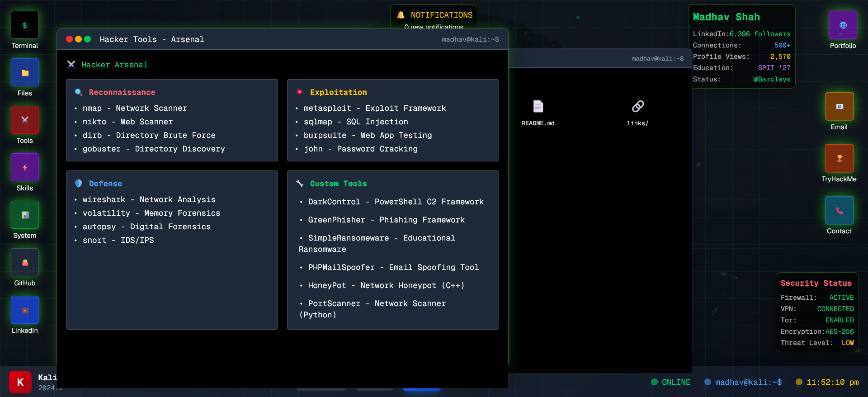
Task: Click the 6,396 followers LinkedIn value
Action: pos(760,34)
